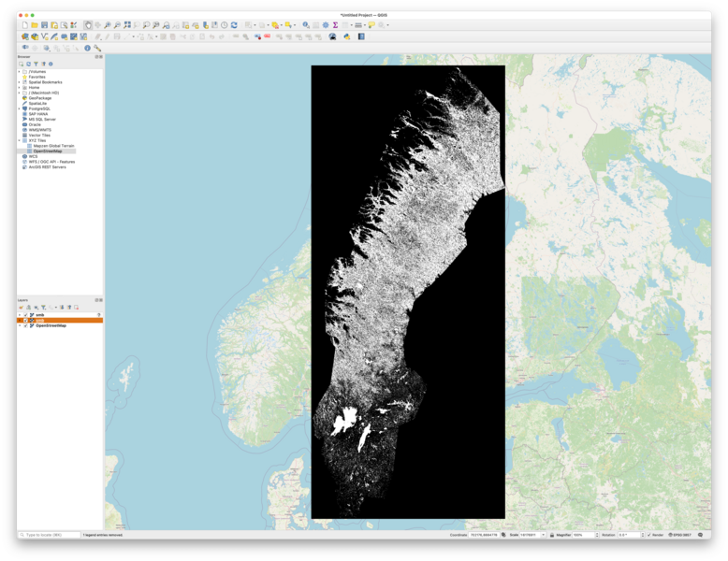Click the New Project icon
This screenshot has width=728, height=561.
point(25,25)
